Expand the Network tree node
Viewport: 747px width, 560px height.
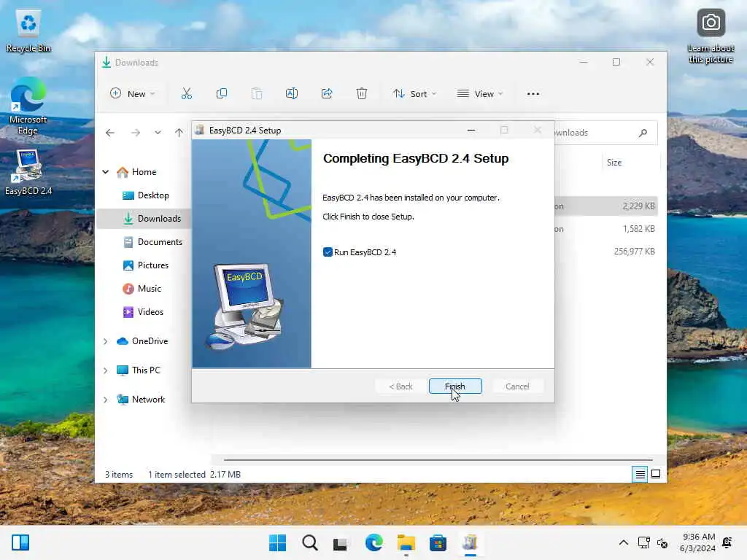point(106,400)
